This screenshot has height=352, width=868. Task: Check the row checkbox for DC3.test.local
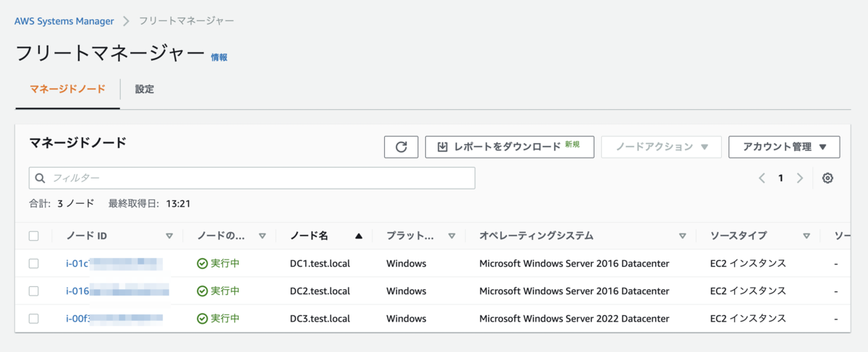click(x=34, y=318)
